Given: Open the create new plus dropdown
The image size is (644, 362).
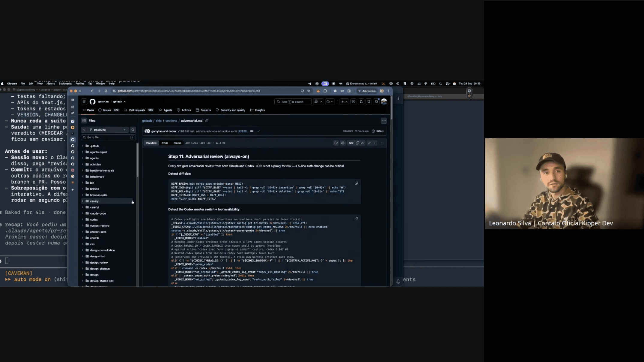Looking at the screenshot, I should pyautogui.click(x=344, y=102).
